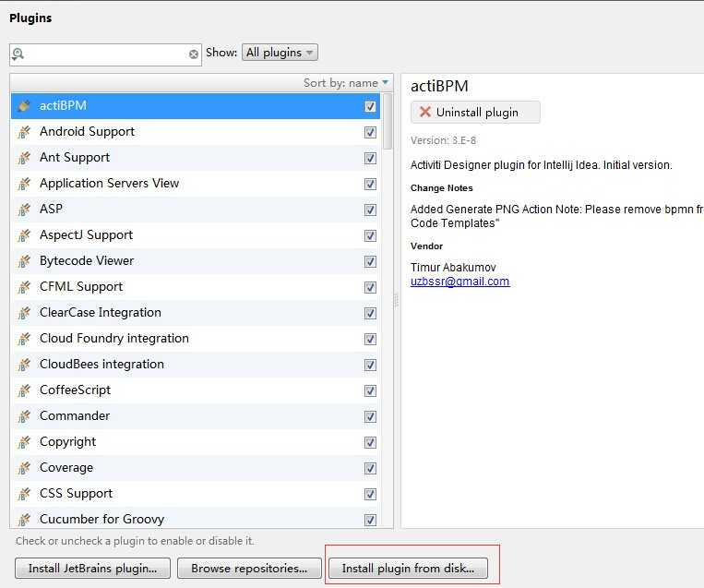Toggle the ClearCase Integration checkbox
This screenshot has width=704, height=588.
pyautogui.click(x=370, y=313)
